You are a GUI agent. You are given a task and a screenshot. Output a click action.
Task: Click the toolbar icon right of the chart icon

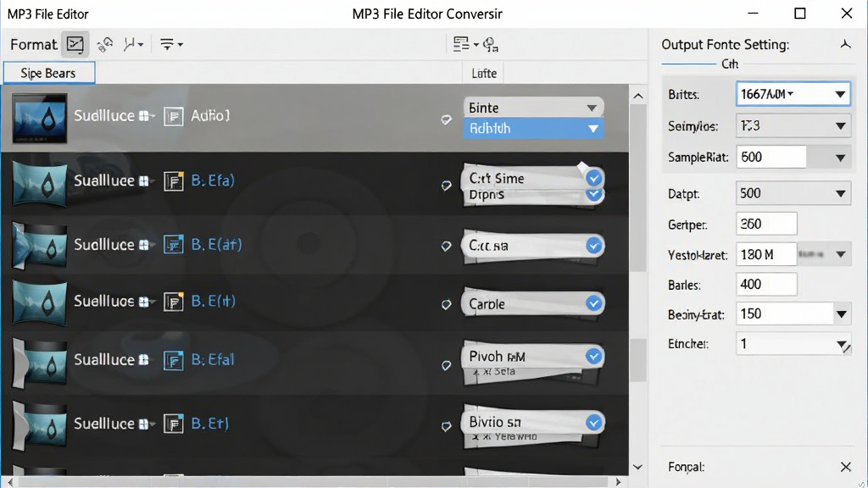pos(104,44)
